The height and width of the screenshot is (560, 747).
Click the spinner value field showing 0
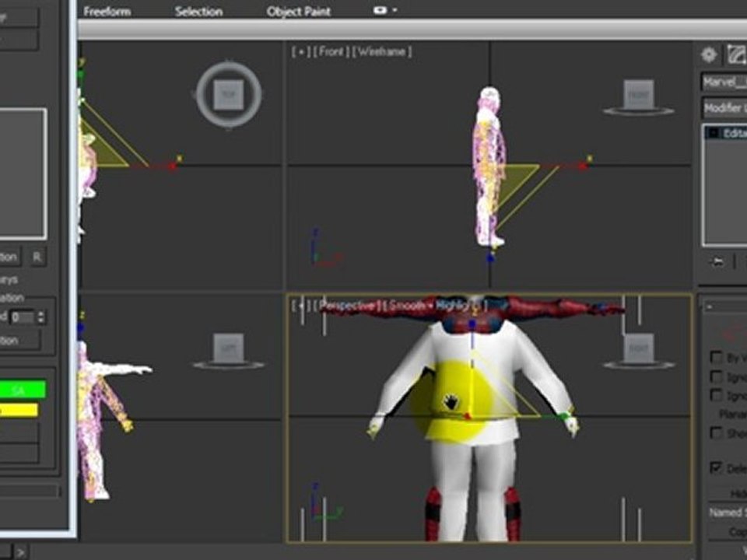click(23, 317)
